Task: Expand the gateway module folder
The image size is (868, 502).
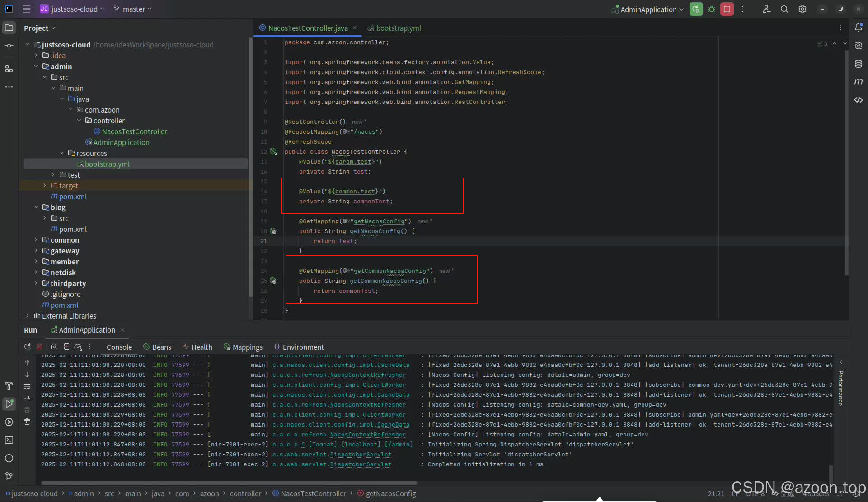Action: pyautogui.click(x=36, y=251)
